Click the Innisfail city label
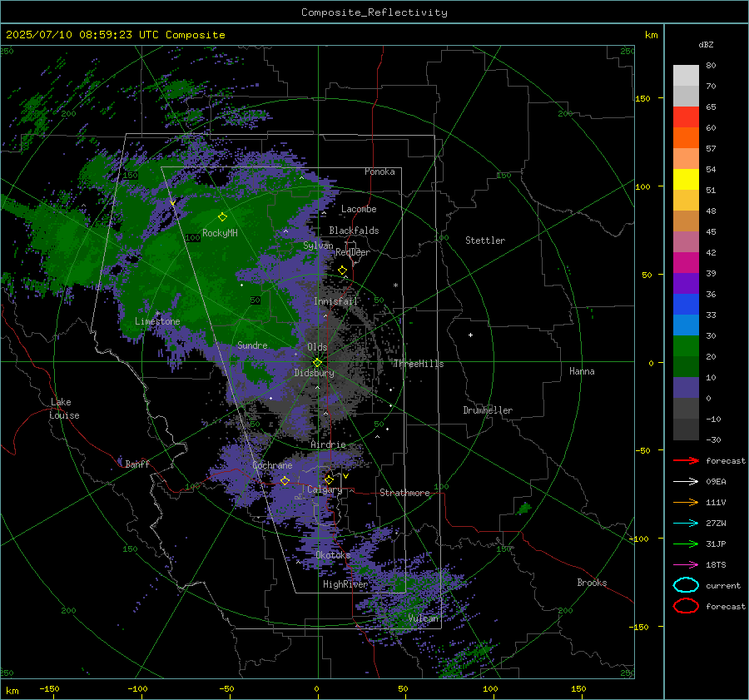 336,301
